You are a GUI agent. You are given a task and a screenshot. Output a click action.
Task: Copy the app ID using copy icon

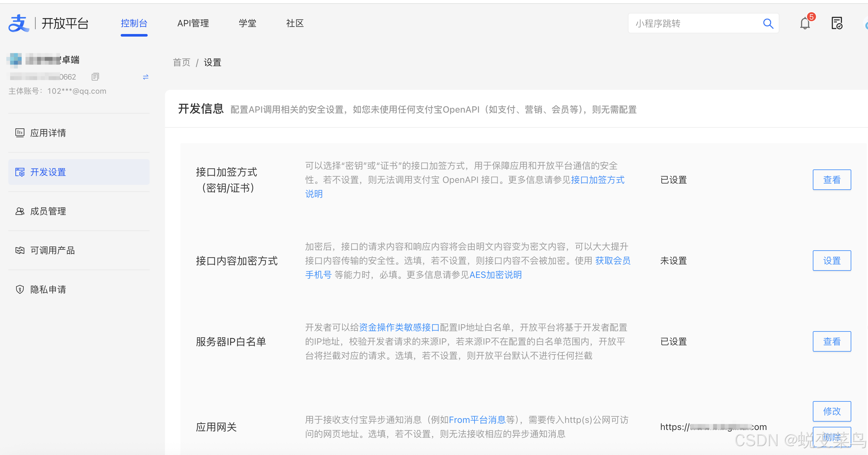[95, 77]
